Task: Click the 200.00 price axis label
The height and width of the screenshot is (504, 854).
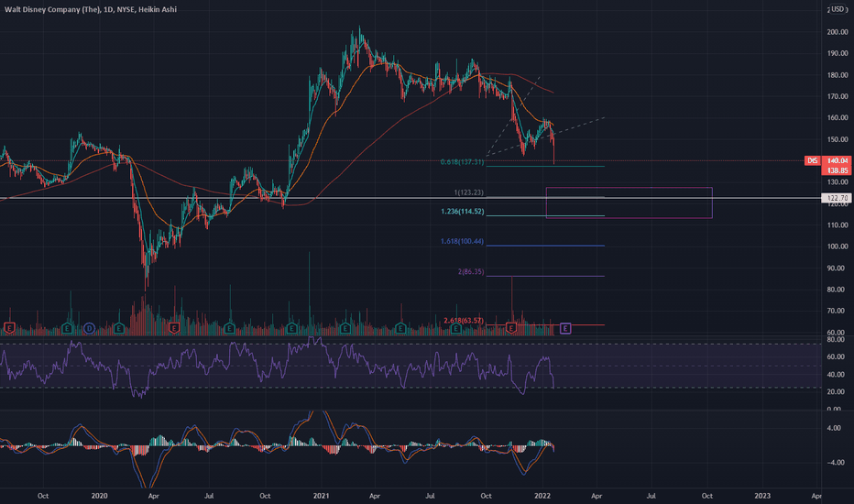Action: [x=838, y=32]
